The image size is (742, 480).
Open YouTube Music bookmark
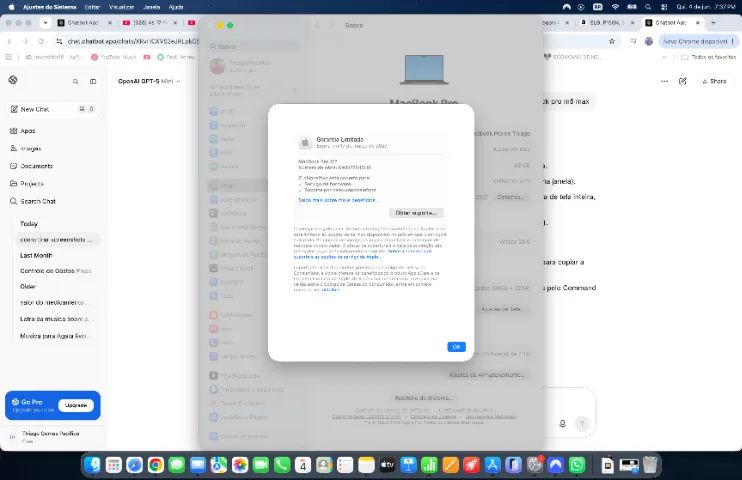(114, 57)
